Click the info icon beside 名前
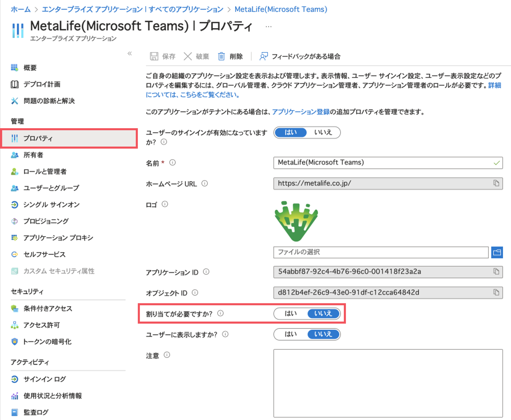 (172, 163)
